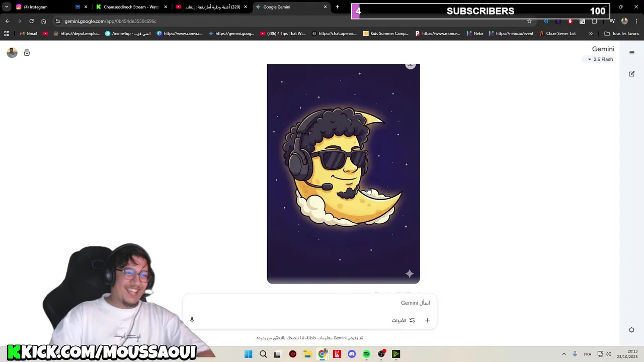Click the share icon atop the generated image
The width and height of the screenshot is (644, 362).
(411, 65)
